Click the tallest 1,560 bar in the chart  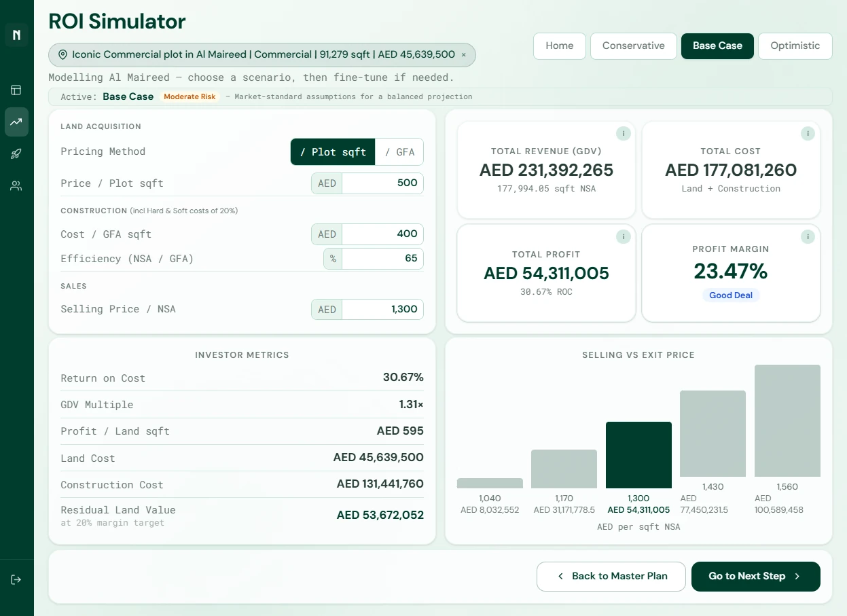(787, 421)
